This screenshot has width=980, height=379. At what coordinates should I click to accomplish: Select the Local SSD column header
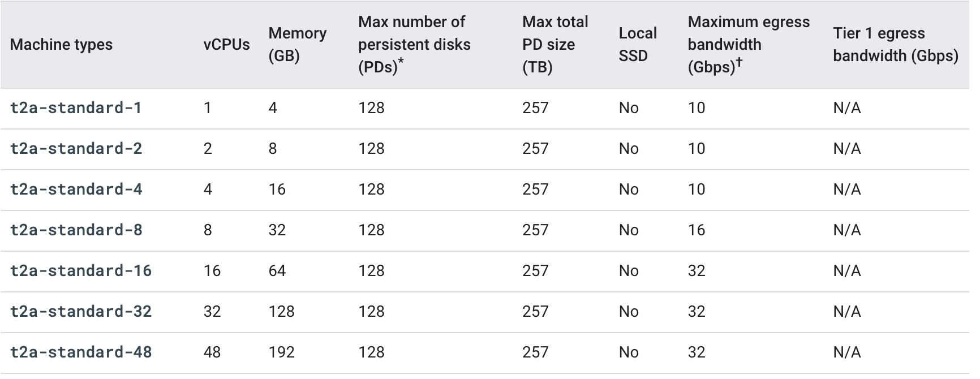(x=637, y=45)
